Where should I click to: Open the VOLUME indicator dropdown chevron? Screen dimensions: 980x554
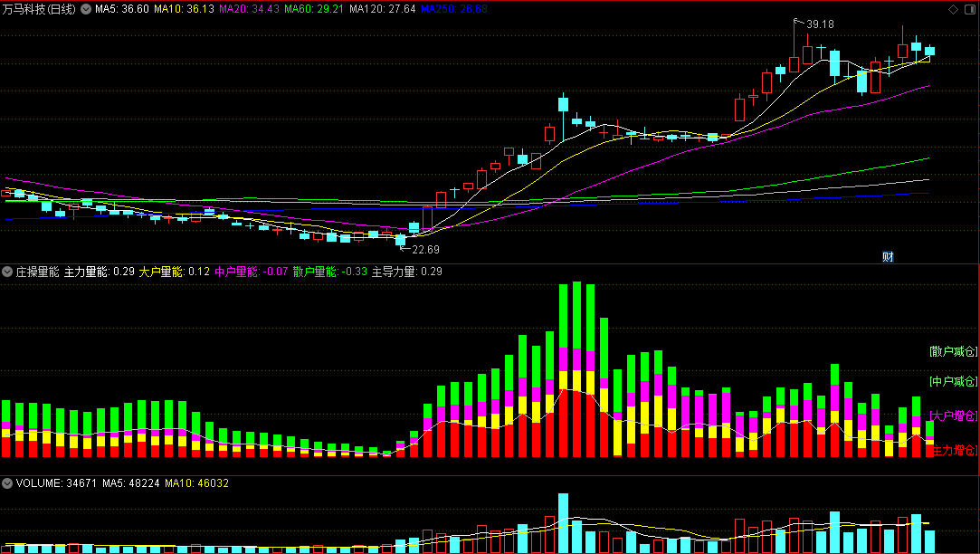point(7,483)
